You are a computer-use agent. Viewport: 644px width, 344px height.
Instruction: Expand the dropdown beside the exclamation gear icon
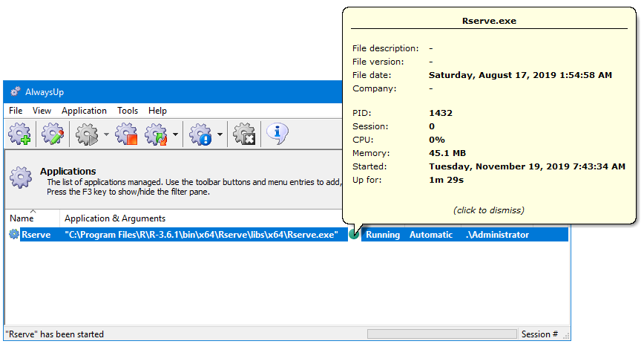pyautogui.click(x=220, y=134)
